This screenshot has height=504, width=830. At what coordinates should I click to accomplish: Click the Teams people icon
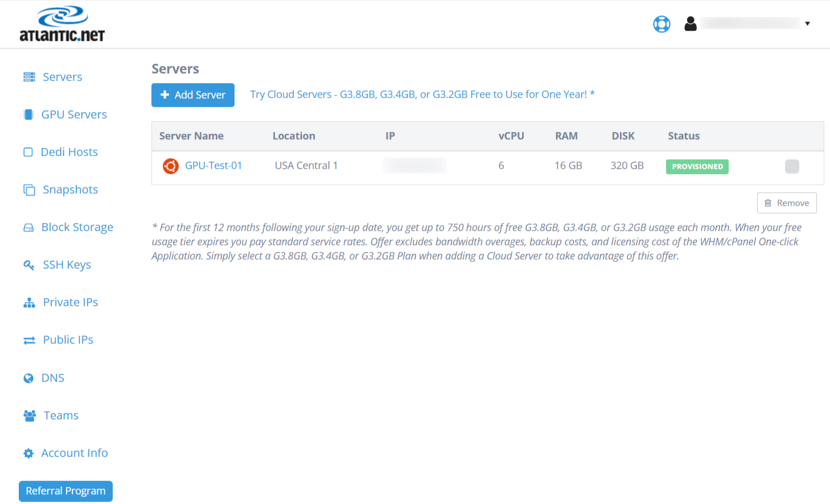coord(30,415)
